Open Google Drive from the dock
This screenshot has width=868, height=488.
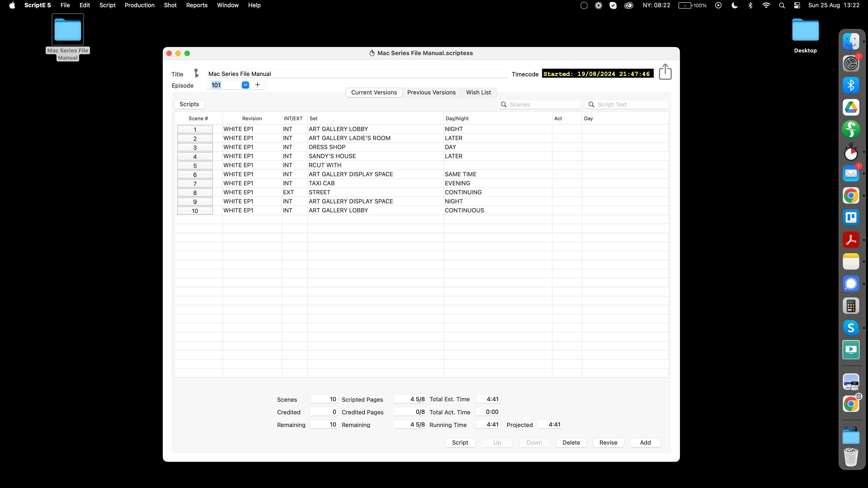coord(851,108)
